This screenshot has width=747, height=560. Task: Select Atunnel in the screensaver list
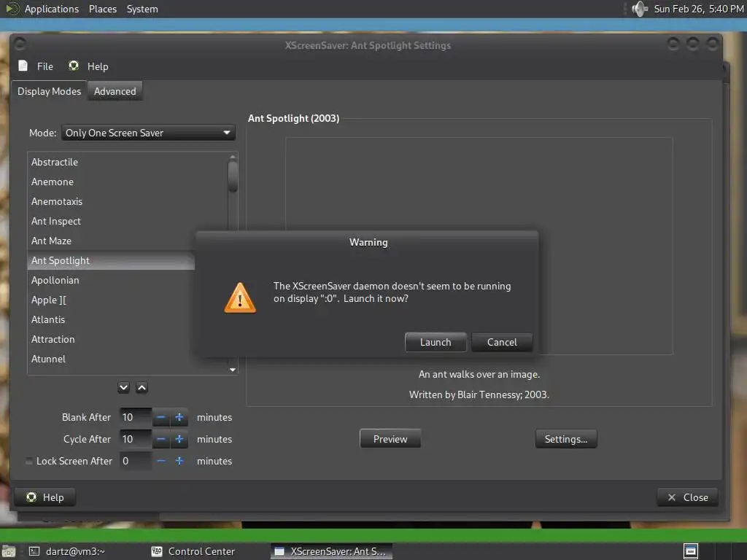111,359
